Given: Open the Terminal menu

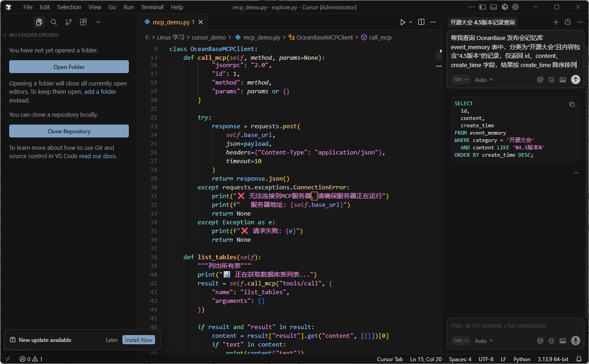Looking at the screenshot, I should pyautogui.click(x=152, y=7).
